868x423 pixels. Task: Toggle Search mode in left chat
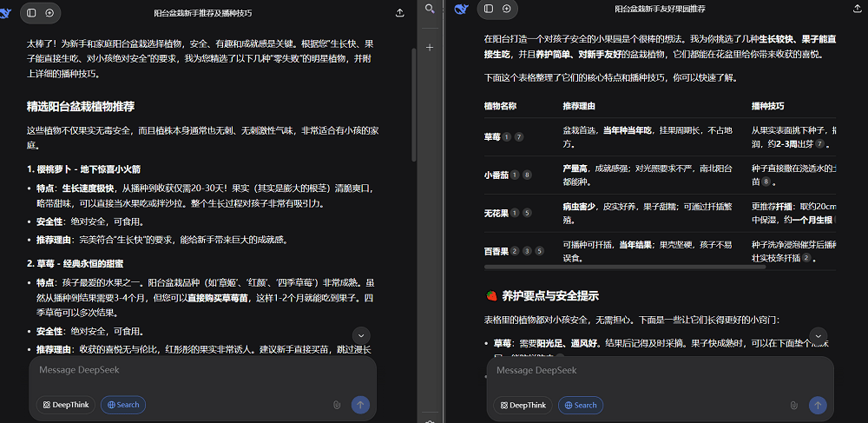tap(123, 405)
